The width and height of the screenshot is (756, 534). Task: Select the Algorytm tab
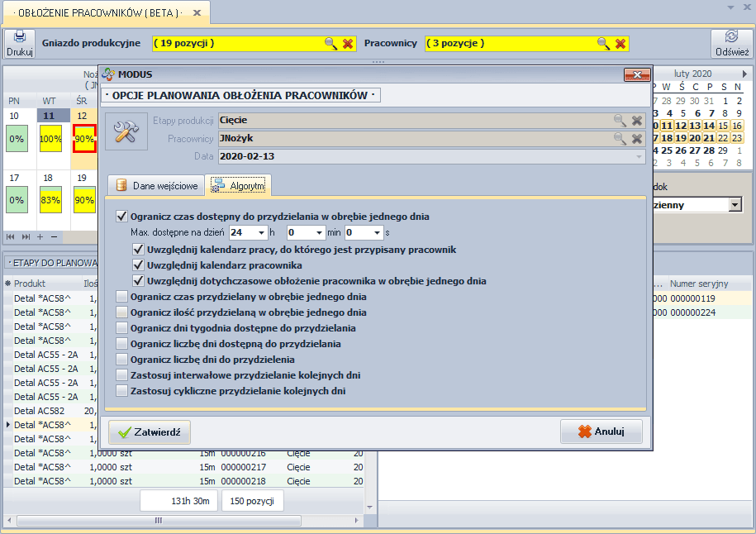tap(238, 185)
